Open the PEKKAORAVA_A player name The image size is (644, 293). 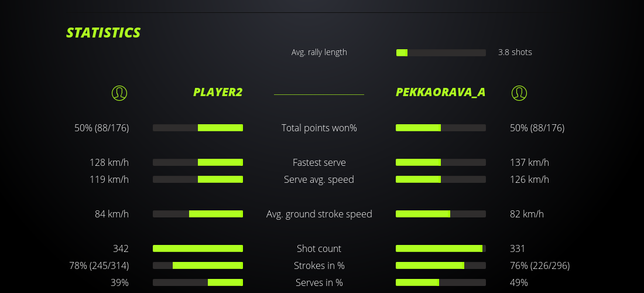pyautogui.click(x=440, y=93)
